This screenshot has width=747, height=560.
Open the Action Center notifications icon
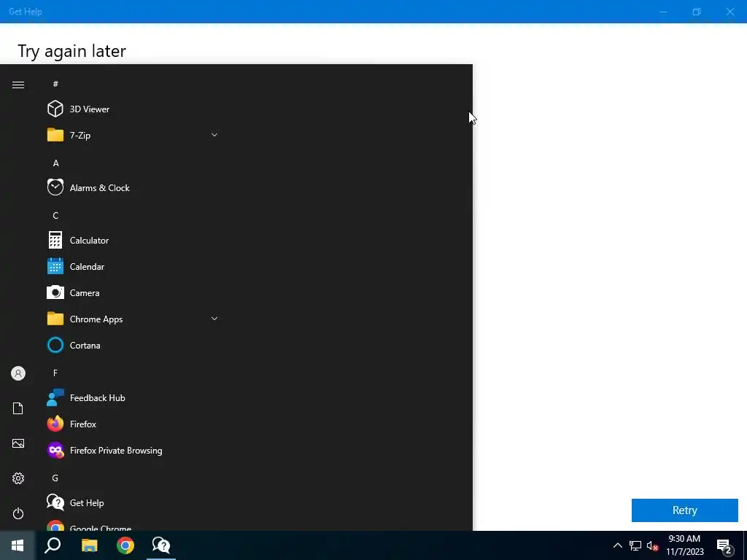tap(724, 545)
